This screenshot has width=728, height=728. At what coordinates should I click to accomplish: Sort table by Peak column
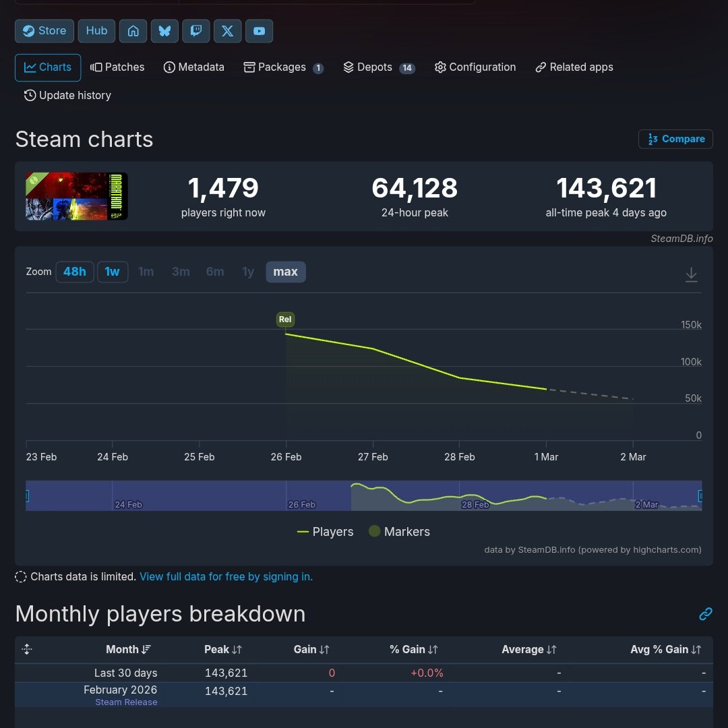point(223,650)
